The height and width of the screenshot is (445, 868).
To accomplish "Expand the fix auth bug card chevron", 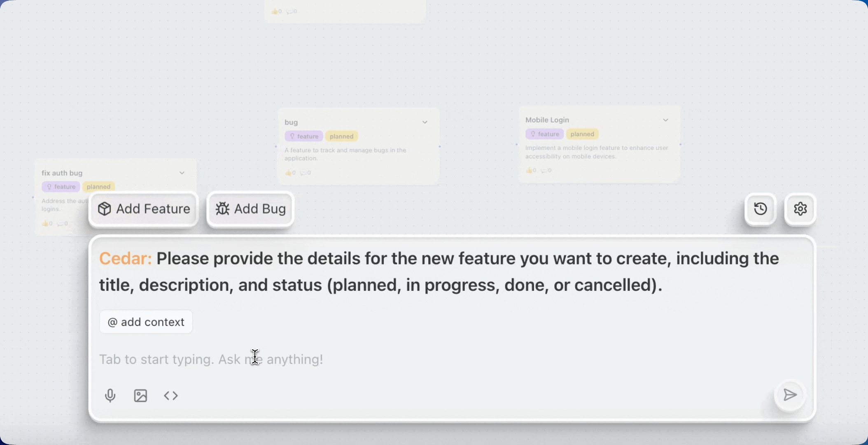I will point(182,173).
